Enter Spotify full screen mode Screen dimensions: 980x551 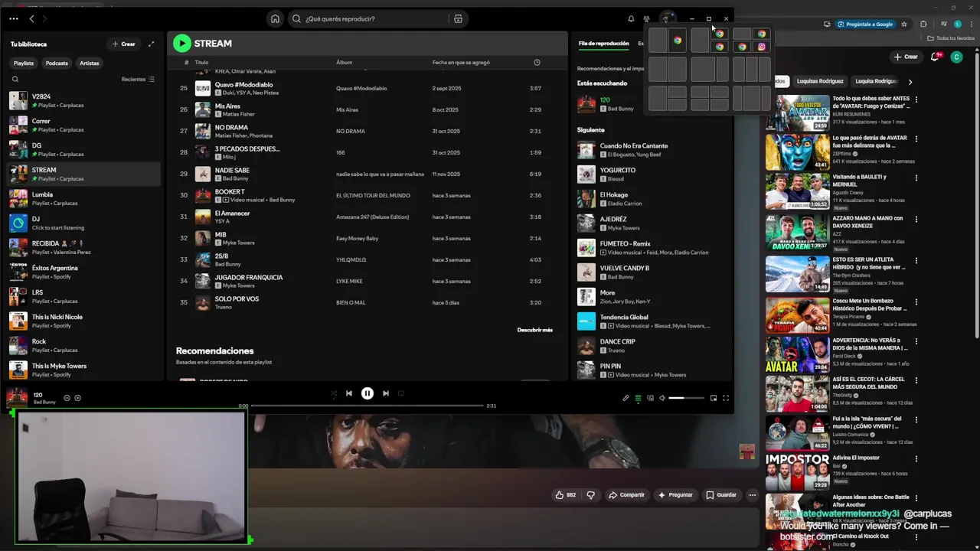point(726,398)
